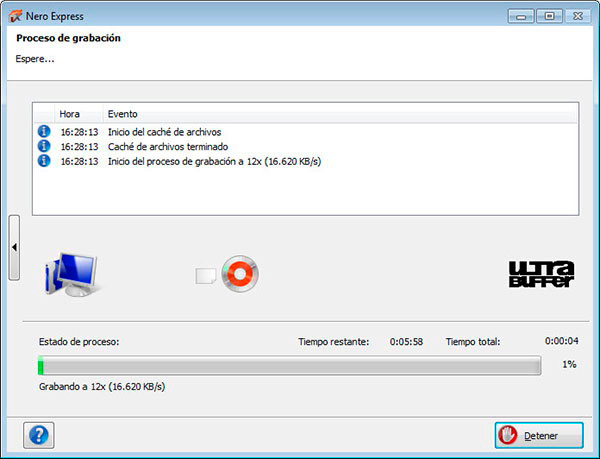Click the green recording progress bar
Image resolution: width=600 pixels, height=459 pixels.
point(290,365)
